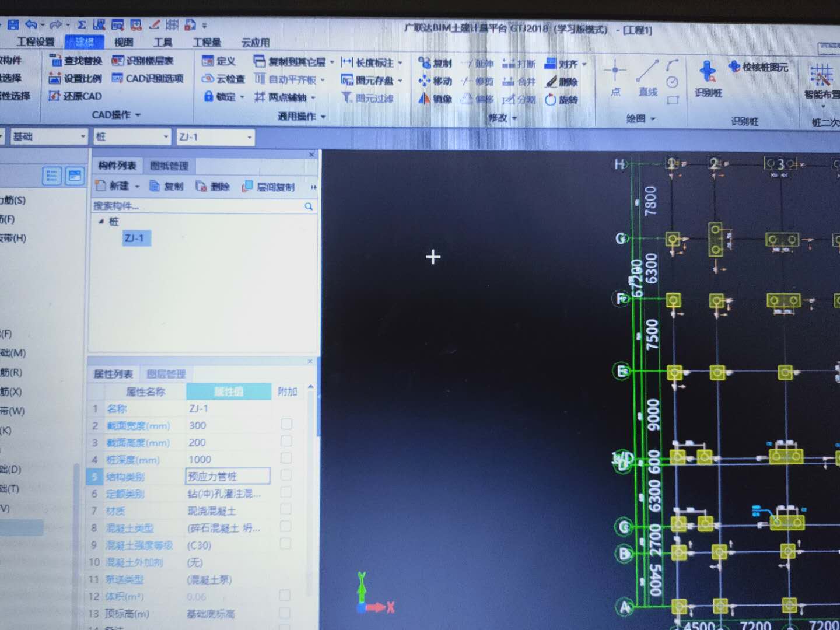
Task: Click the 镜像 (Mirror) tool
Action: point(435,99)
